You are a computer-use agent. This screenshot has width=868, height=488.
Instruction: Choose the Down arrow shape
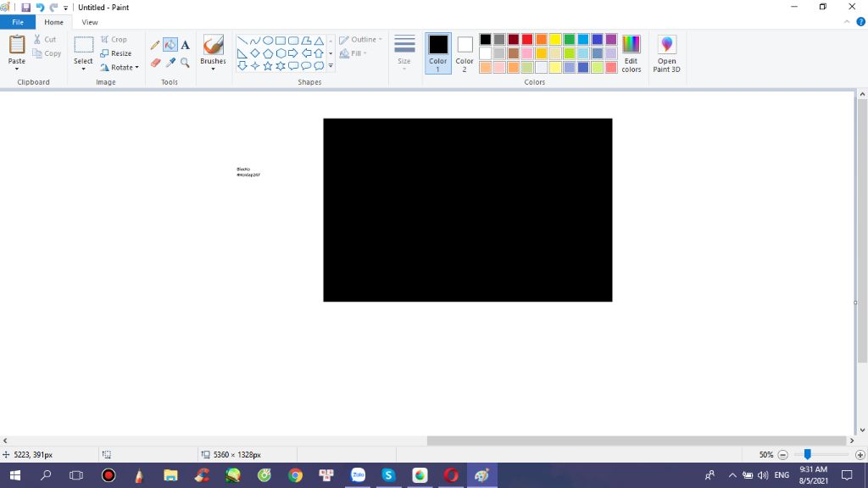tap(242, 66)
